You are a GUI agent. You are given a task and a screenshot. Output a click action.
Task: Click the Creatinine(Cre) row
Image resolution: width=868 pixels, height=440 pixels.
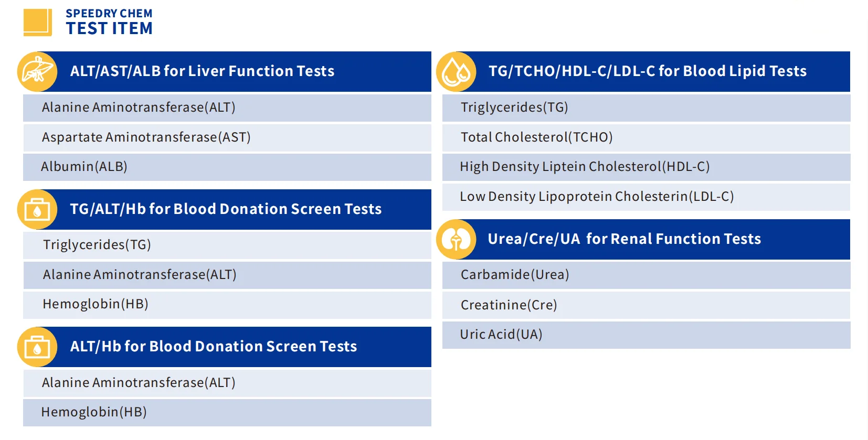(646, 305)
